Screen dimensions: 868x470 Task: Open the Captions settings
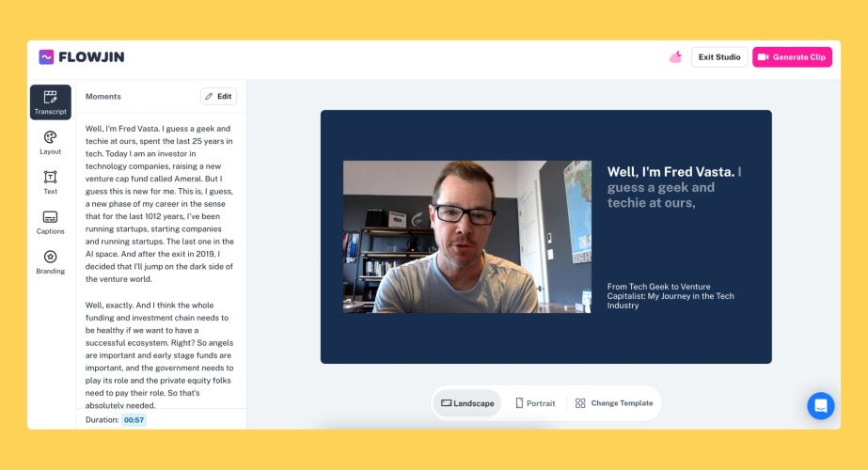pos(51,222)
